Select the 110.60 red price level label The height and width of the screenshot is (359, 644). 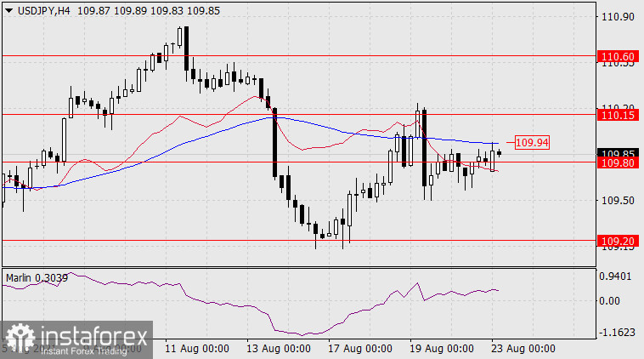pos(617,57)
